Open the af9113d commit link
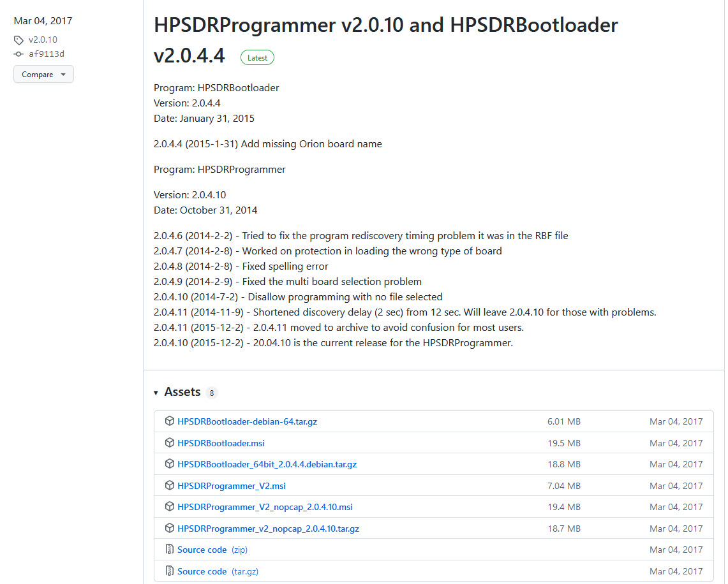 (x=46, y=54)
